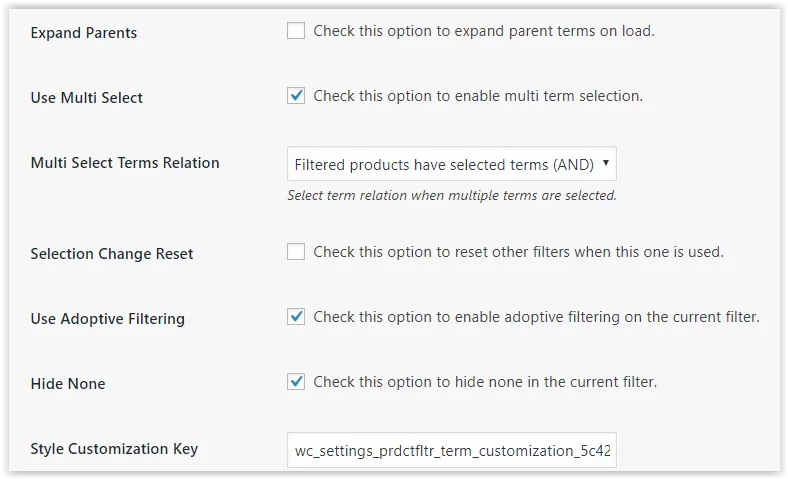Image resolution: width=788 pixels, height=479 pixels.
Task: Open the Multi Select Terms Relation dropdown
Action: point(451,164)
